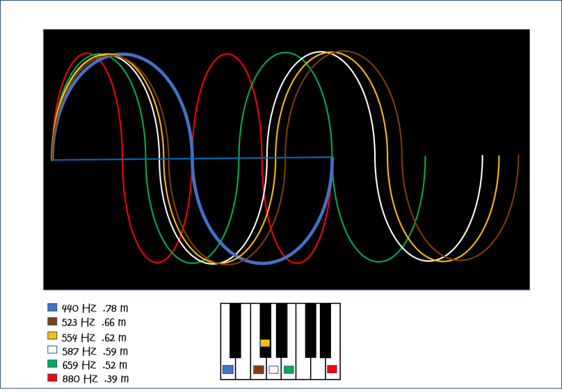Viewport: 562px width, 392px height.
Task: Pick the yellow 554 Hz legend swatch
Action: pyautogui.click(x=52, y=336)
